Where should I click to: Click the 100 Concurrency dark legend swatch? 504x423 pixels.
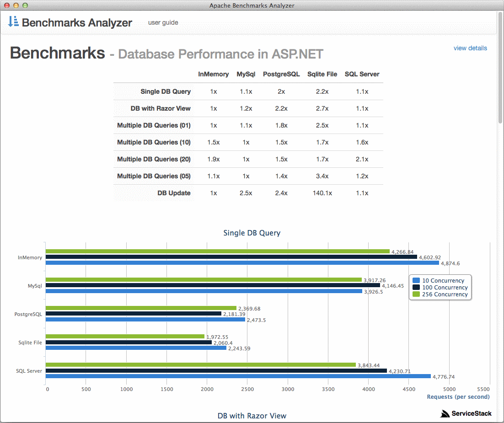point(416,287)
